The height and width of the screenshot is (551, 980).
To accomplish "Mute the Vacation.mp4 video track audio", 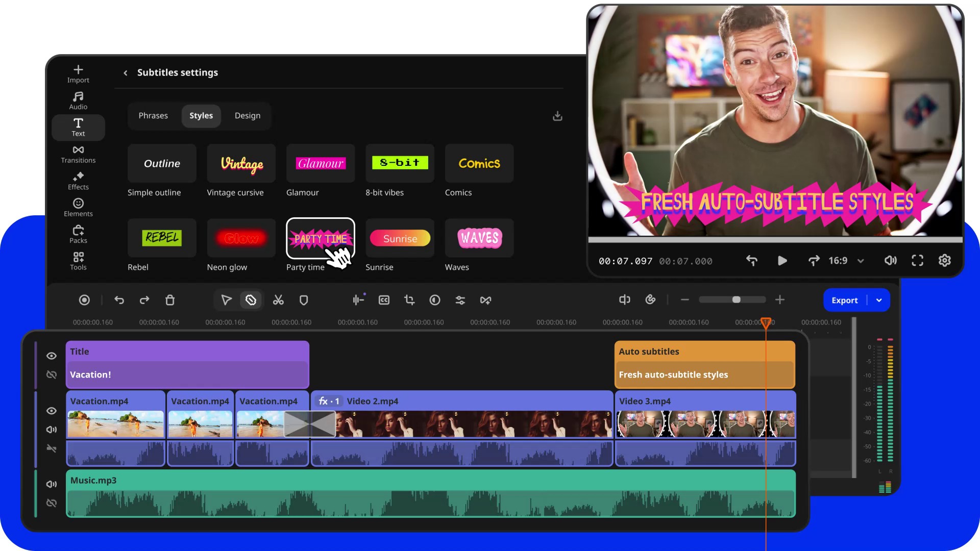I will click(51, 429).
